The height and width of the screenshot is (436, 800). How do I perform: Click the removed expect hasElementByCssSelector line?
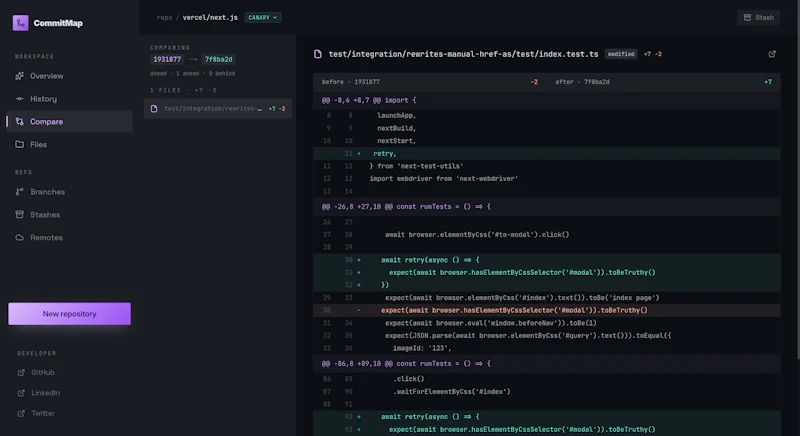coord(546,310)
